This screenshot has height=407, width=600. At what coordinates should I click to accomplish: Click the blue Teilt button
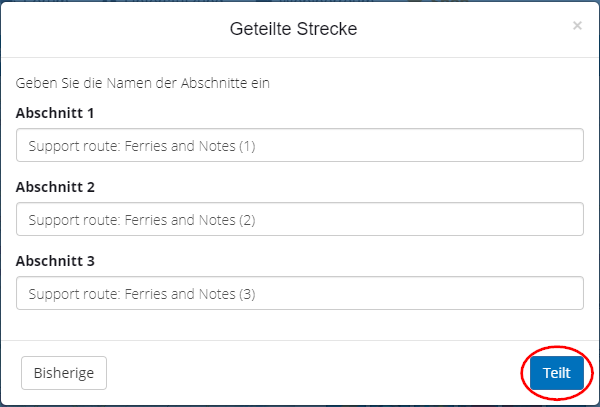(x=556, y=373)
